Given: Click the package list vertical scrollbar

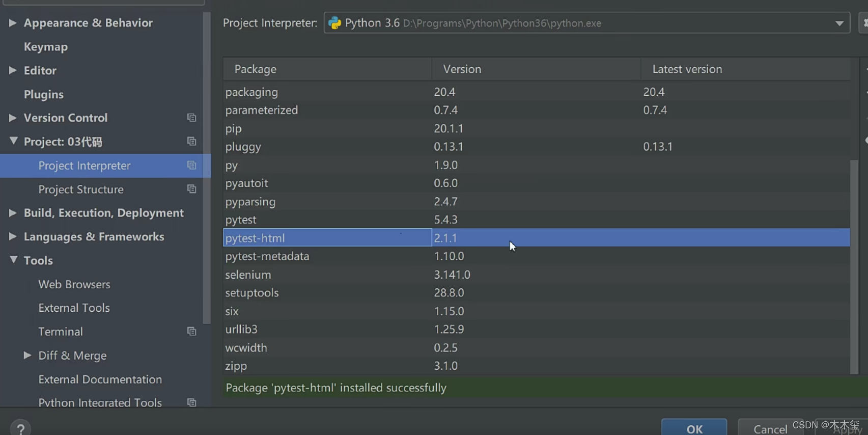Looking at the screenshot, I should [x=854, y=267].
